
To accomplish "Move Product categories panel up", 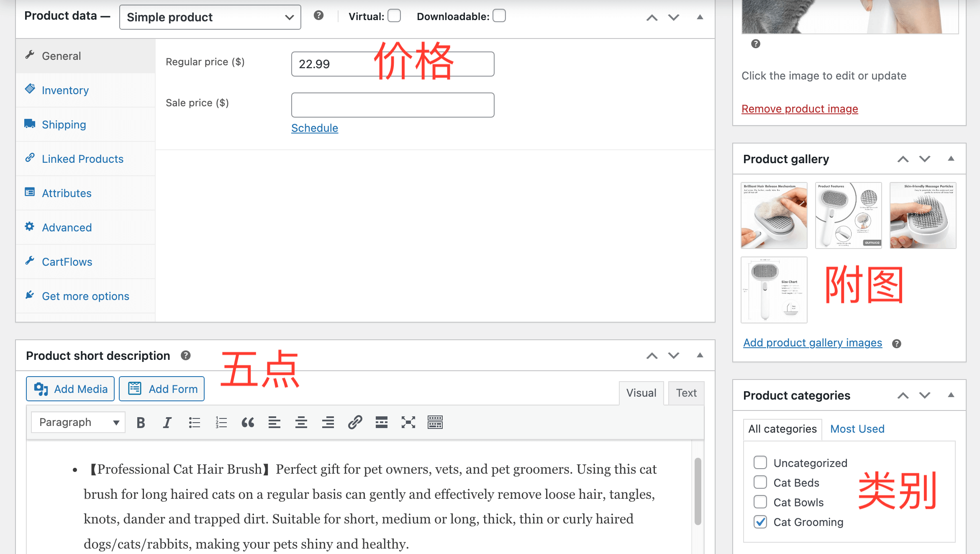I will pyautogui.click(x=903, y=395).
